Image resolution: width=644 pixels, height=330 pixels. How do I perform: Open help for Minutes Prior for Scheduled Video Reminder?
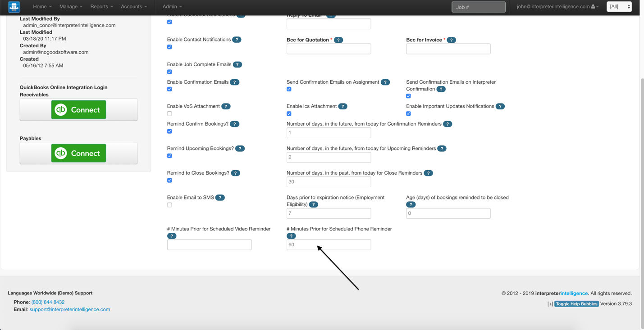172,235
